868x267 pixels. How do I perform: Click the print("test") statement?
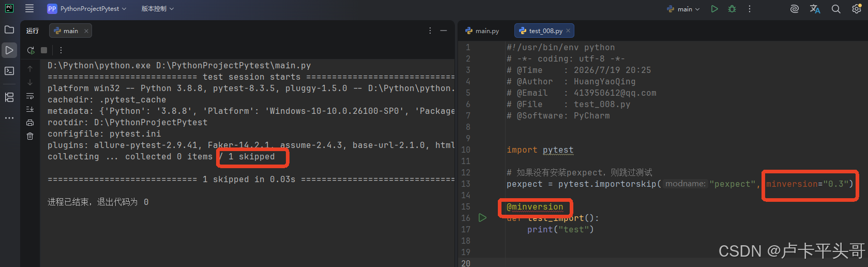tap(560, 230)
